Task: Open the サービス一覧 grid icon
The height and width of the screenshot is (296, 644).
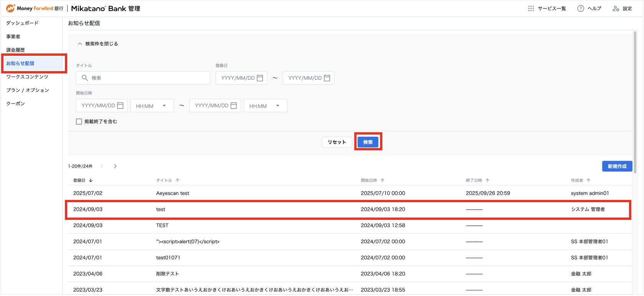Action: click(x=531, y=8)
